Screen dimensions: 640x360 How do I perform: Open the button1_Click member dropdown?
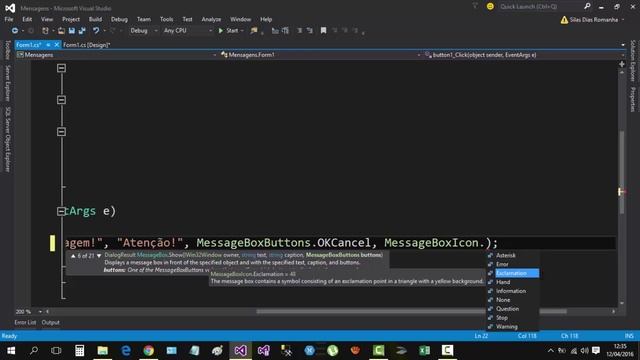click(524, 55)
